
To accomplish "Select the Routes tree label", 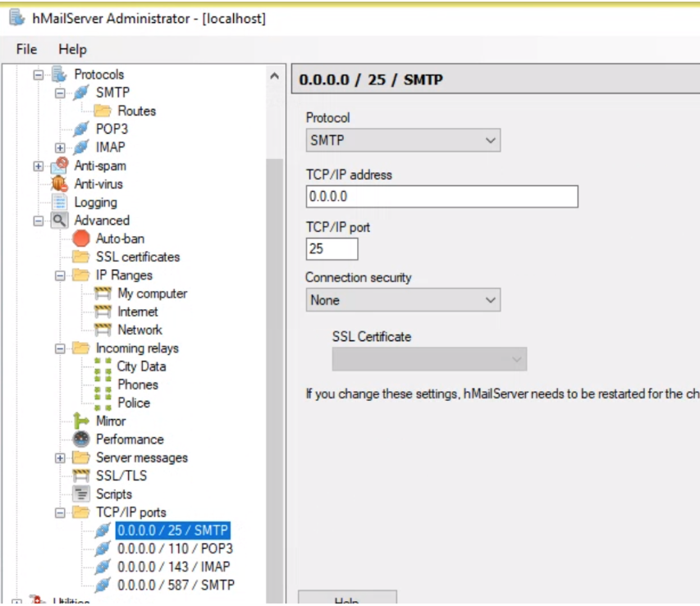I will coord(136,111).
